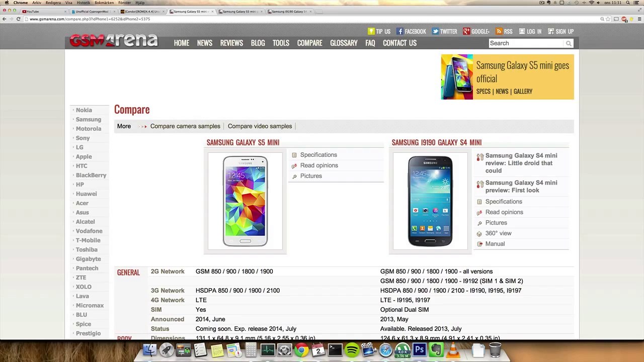Select the 'SAMSUNG GALAXY S5 MINI' heading
The image size is (644, 362).
pos(243,142)
